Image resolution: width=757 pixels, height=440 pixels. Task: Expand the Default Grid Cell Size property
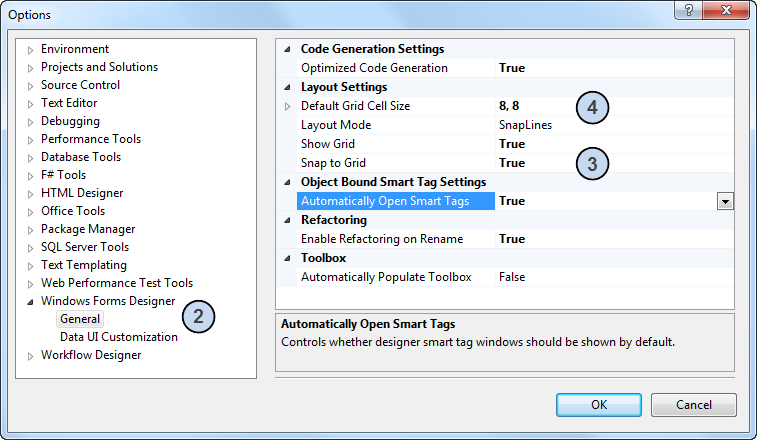point(289,106)
